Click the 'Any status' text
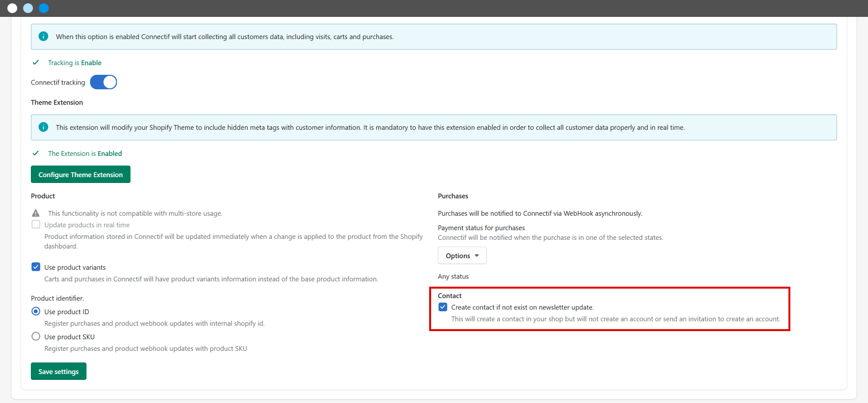The height and width of the screenshot is (403, 868). (453, 277)
